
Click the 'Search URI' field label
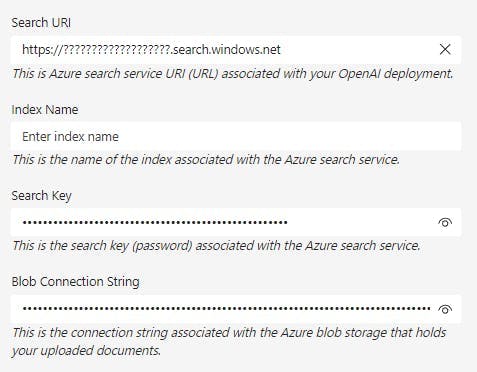[x=41, y=23]
